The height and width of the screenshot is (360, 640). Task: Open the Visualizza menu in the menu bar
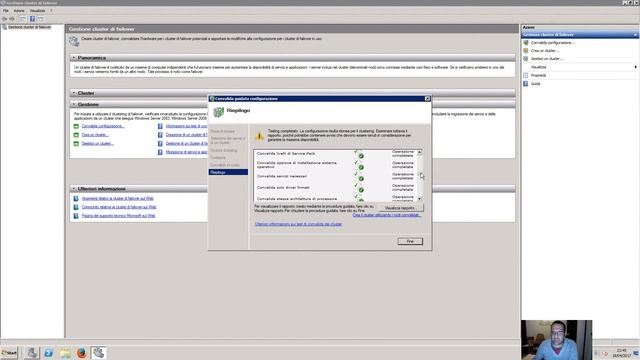pyautogui.click(x=38, y=11)
